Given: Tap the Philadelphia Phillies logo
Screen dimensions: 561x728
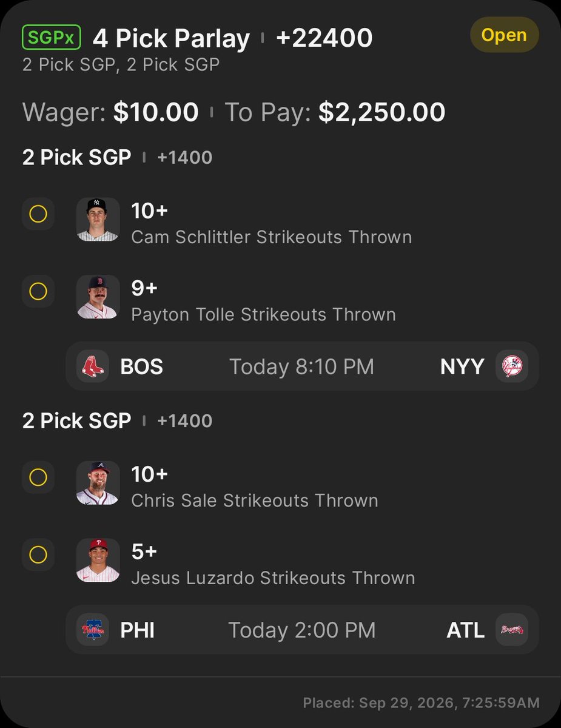Looking at the screenshot, I should coord(93,630).
